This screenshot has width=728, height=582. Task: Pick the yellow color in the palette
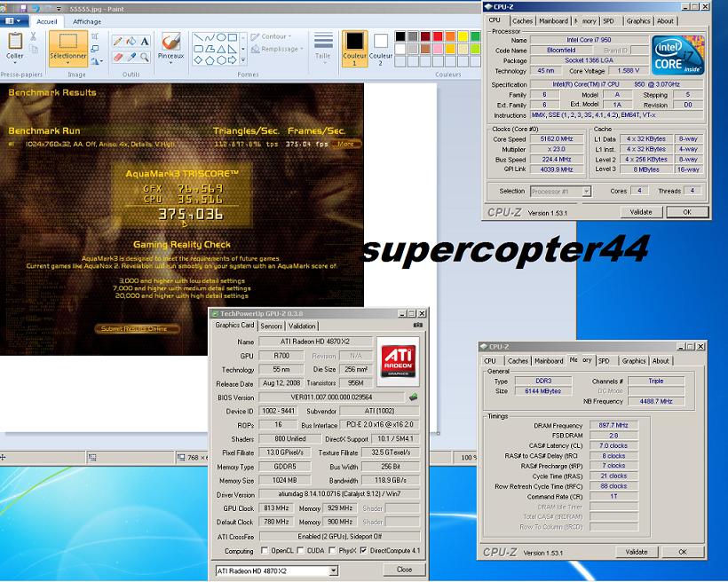click(463, 36)
